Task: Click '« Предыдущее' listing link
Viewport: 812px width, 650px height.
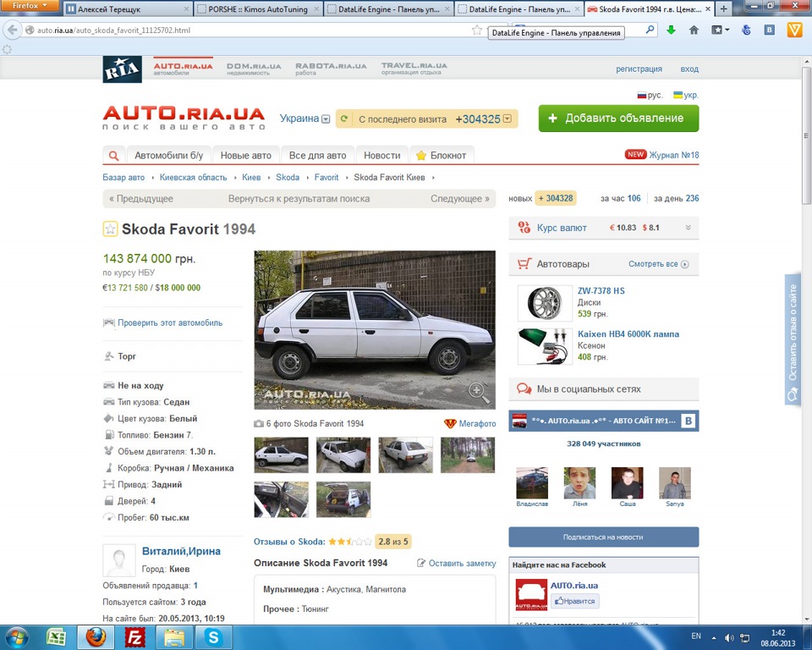Action: 141,199
